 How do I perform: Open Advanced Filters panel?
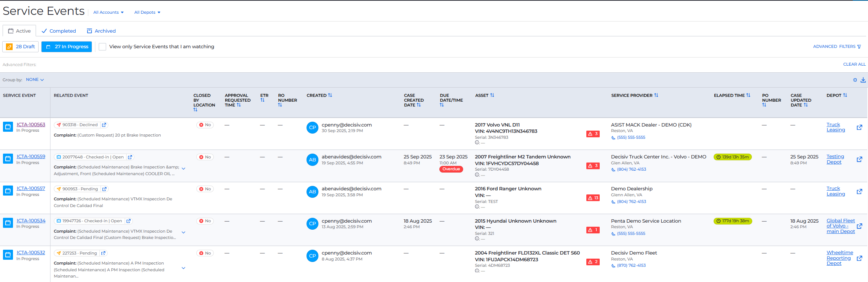837,47
